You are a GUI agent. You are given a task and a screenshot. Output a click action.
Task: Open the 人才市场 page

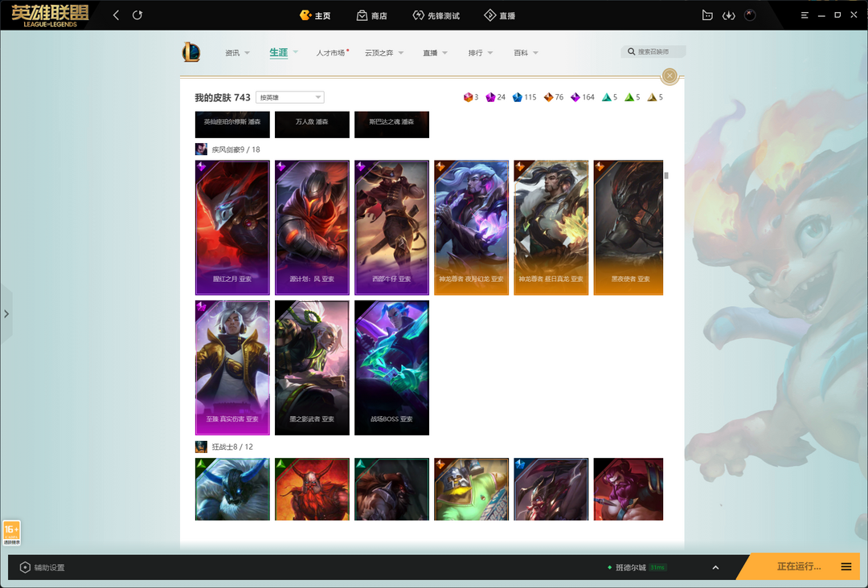point(332,53)
